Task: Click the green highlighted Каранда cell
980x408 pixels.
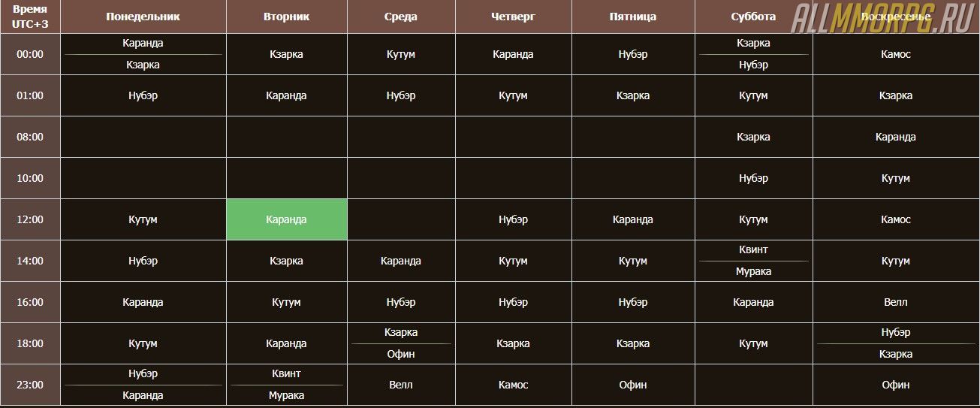Action: [x=286, y=219]
